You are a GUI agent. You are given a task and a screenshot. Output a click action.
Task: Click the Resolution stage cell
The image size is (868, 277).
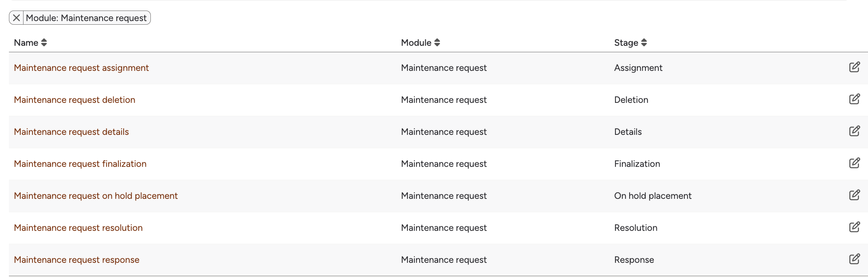(x=636, y=228)
